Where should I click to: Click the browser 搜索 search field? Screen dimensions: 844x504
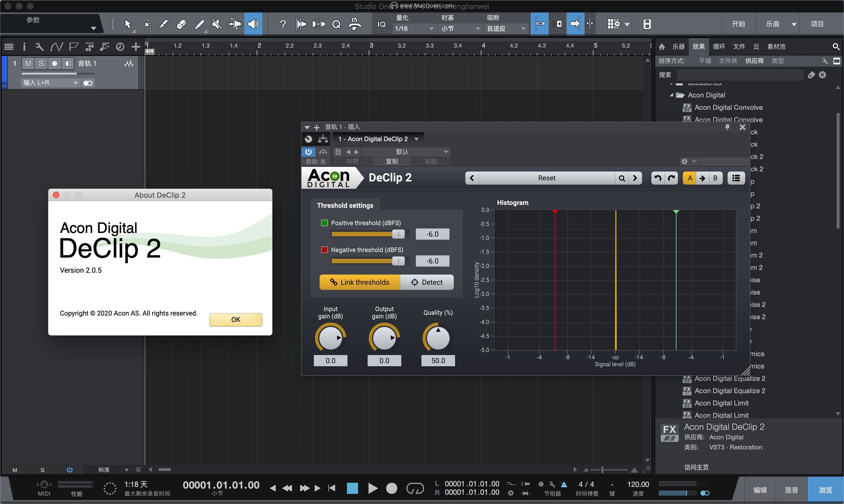point(740,75)
